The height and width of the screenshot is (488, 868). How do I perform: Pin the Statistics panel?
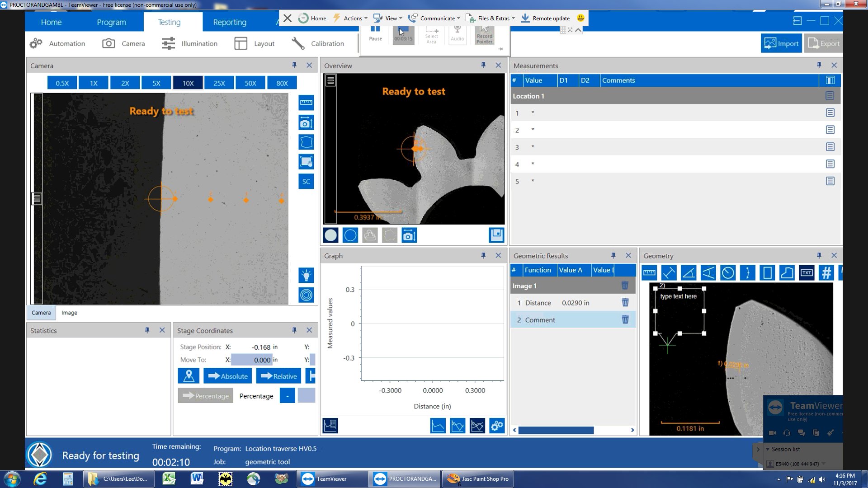(147, 330)
